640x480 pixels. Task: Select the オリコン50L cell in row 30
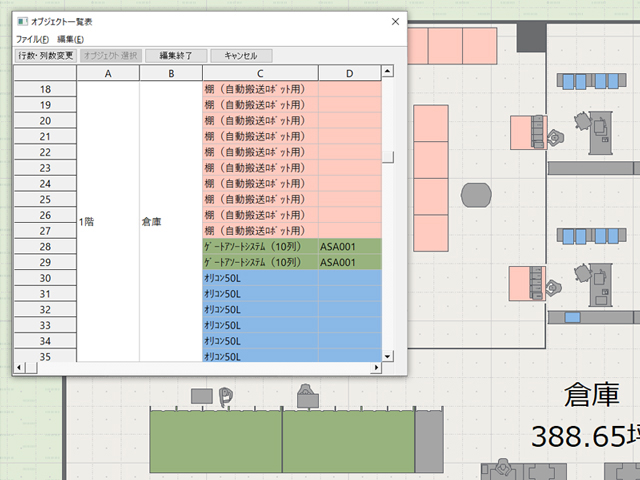point(260,278)
